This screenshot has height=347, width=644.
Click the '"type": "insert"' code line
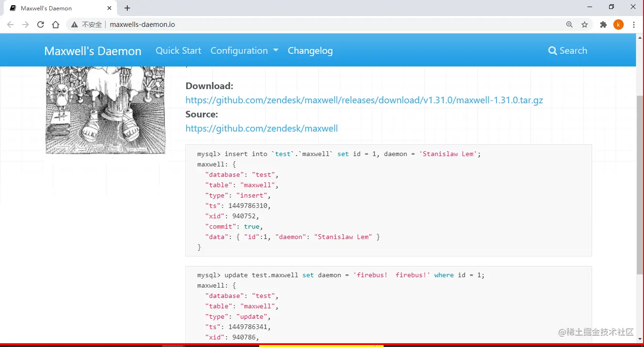pyautogui.click(x=238, y=195)
